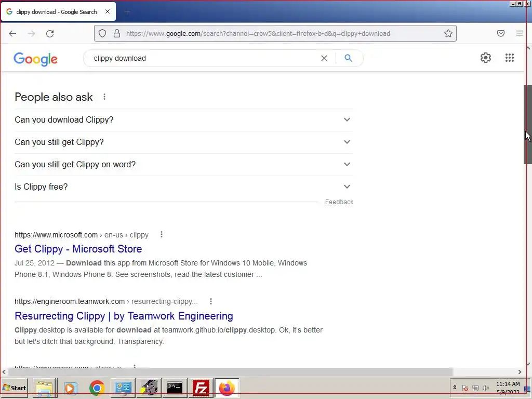The height and width of the screenshot is (399, 532).
Task: Open the tracking protection shield icon
Action: [102, 33]
